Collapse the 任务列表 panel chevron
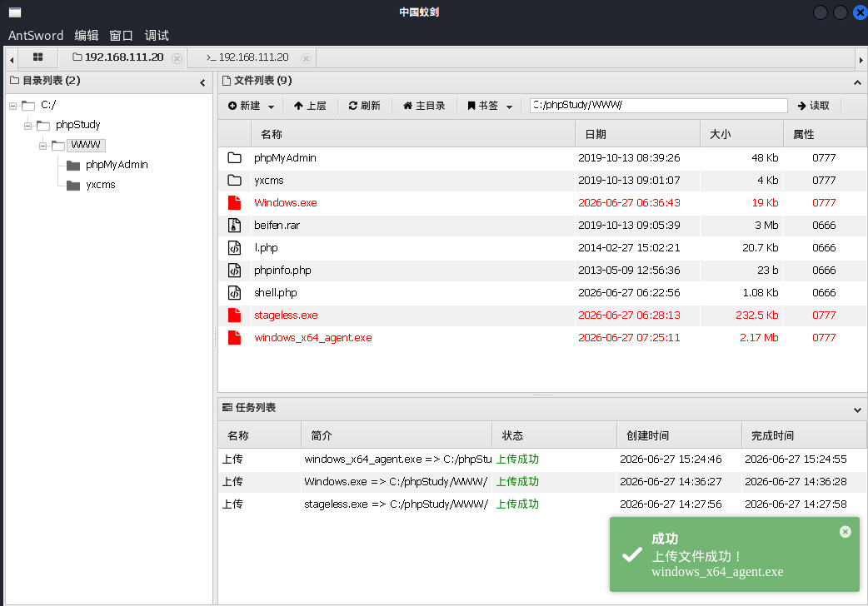This screenshot has height=606, width=868. click(x=857, y=410)
